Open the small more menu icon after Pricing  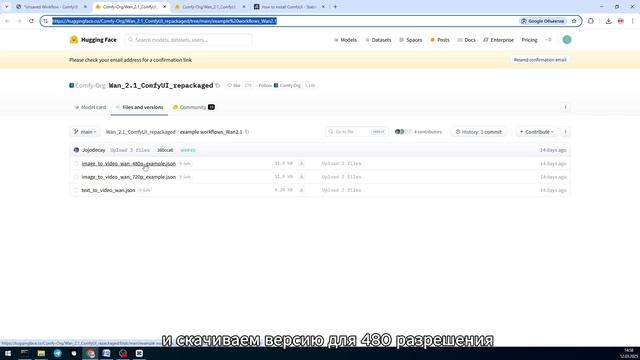(x=549, y=40)
